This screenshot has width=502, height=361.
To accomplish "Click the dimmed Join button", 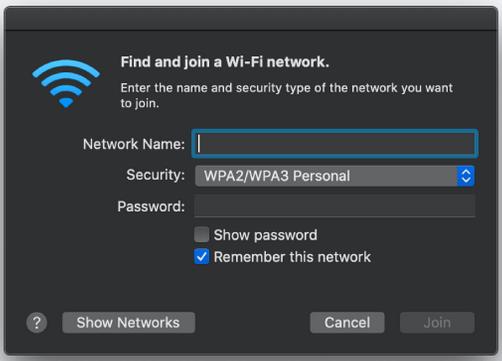I will coord(437,322).
